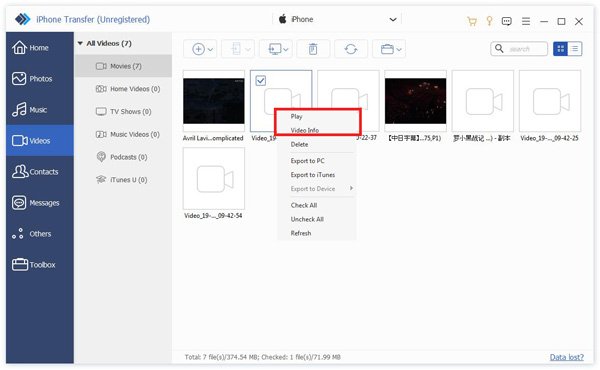
Task: Choose Export to PC from context menu
Action: tap(307, 161)
